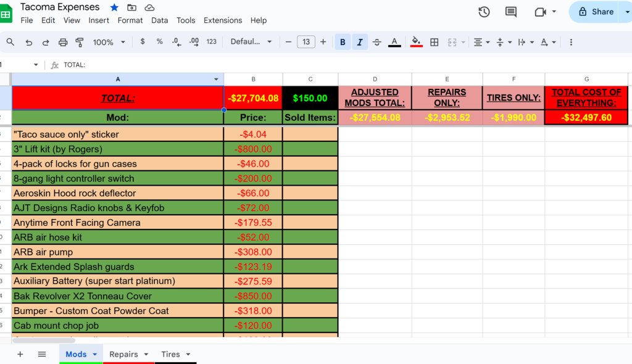Select column G header
Screen dimensions: 632x364
click(586, 79)
